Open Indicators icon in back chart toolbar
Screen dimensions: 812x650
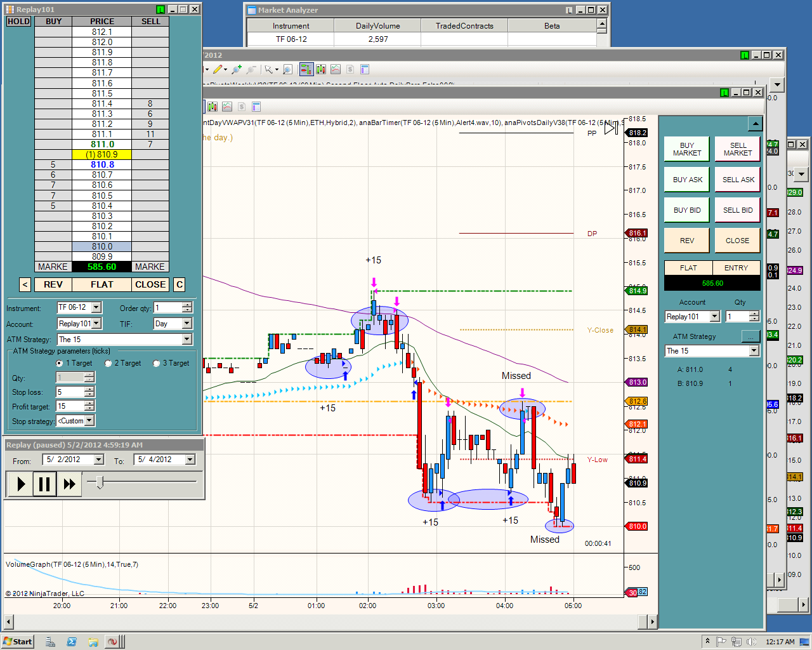pos(336,69)
